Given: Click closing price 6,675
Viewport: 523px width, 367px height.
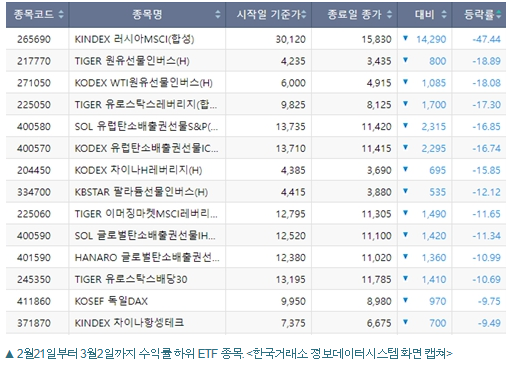Looking at the screenshot, I should pyautogui.click(x=379, y=323).
